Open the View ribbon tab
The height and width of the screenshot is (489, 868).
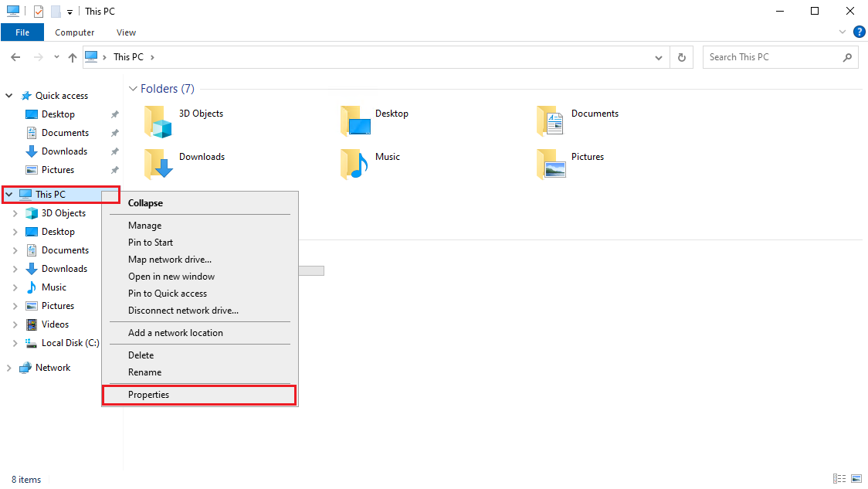tap(126, 32)
